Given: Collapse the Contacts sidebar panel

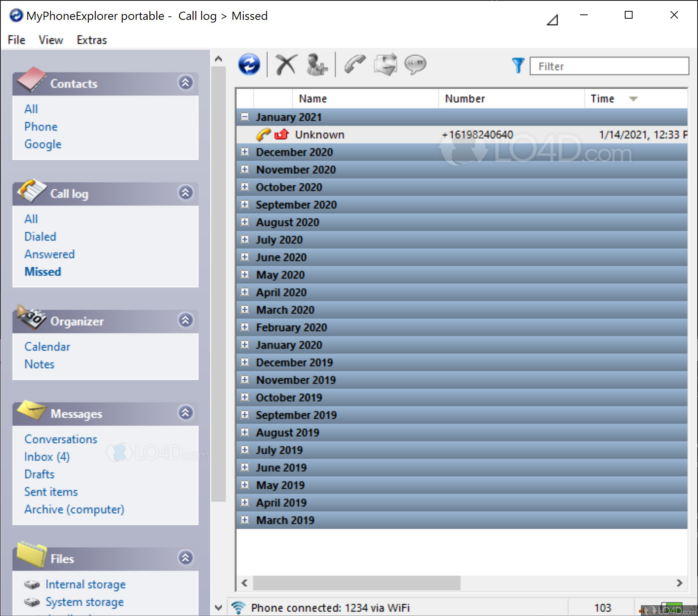Looking at the screenshot, I should (x=185, y=83).
